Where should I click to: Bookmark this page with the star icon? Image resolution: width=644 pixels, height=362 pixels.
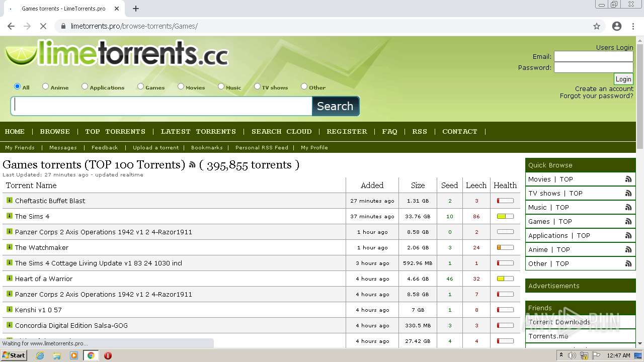(597, 26)
